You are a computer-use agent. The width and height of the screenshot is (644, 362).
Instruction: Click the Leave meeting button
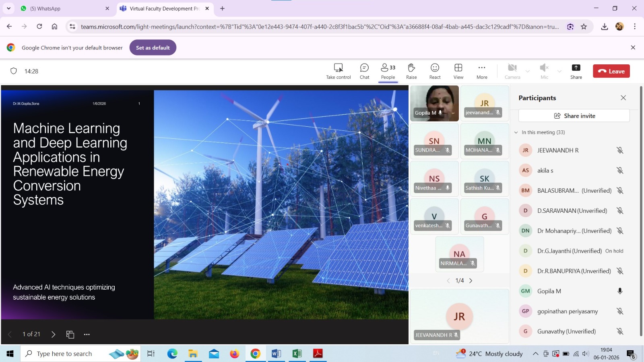click(x=611, y=71)
